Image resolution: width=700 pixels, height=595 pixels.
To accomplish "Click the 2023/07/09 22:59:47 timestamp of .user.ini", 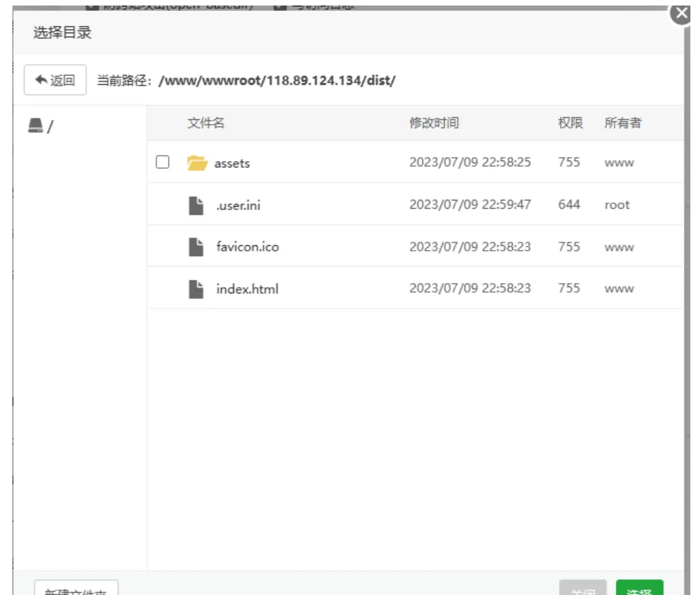I will coord(470,205).
